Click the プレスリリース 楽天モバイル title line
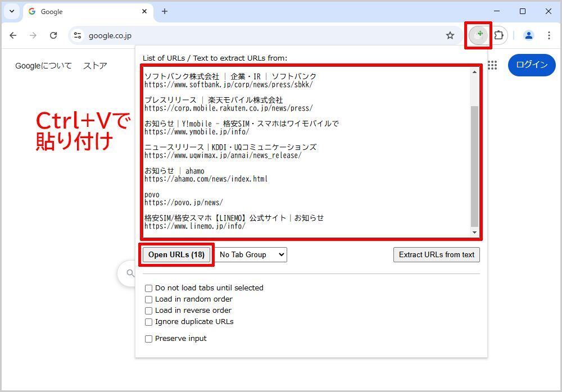 214,100
